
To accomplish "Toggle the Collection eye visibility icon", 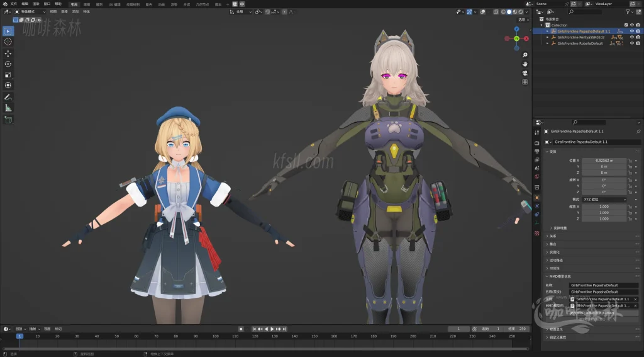I will (x=631, y=25).
